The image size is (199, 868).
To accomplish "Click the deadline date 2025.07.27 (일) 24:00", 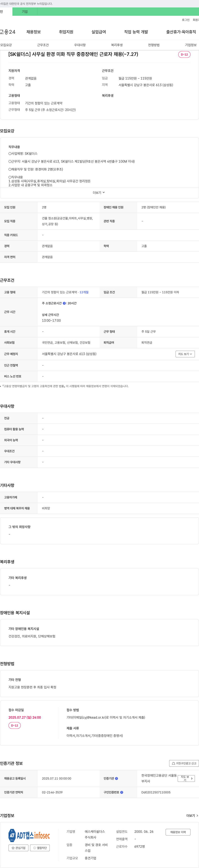I will (x=25, y=717).
